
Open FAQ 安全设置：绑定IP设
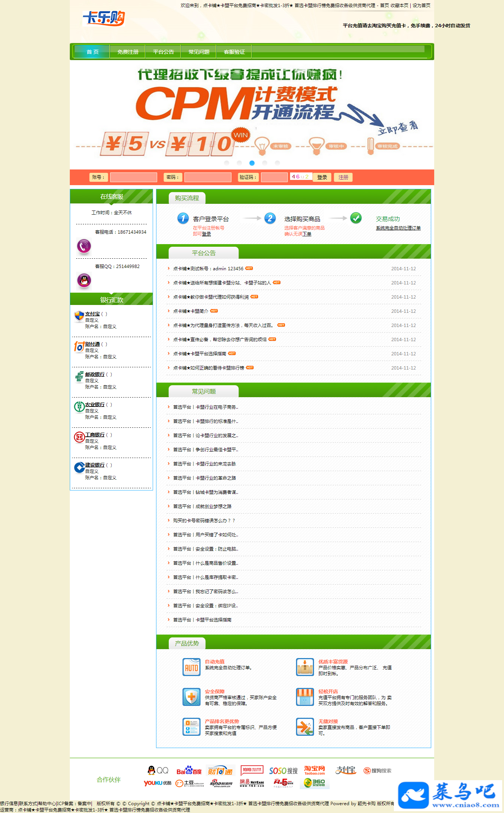pyautogui.click(x=206, y=606)
